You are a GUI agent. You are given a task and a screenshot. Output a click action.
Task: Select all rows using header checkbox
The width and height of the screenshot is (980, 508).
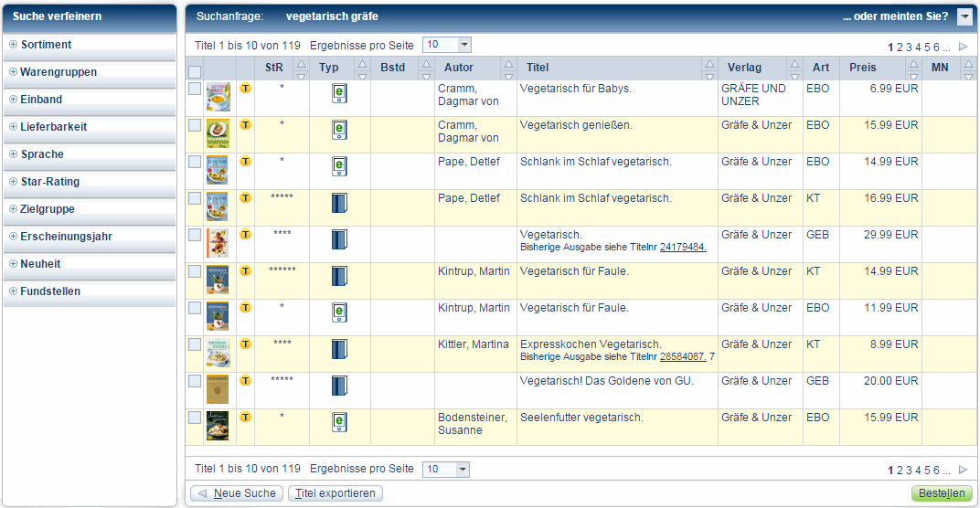coord(195,72)
